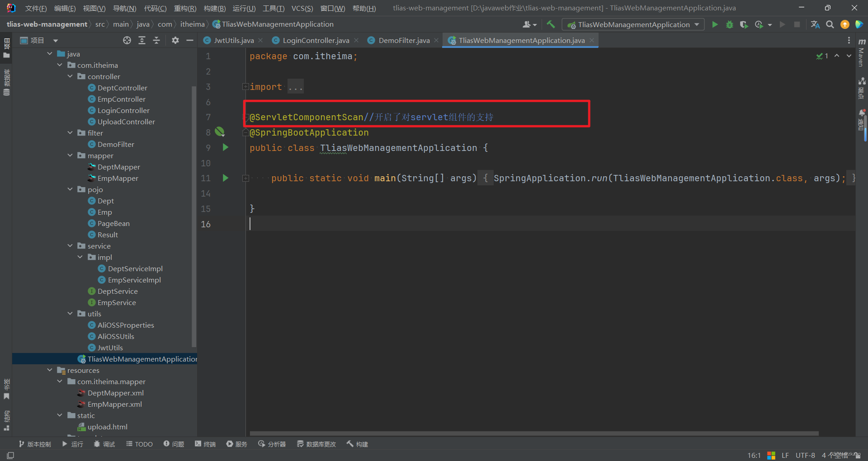The image size is (868, 461).
Task: Click the Spring bean gutter icon line 8
Action: point(220,132)
